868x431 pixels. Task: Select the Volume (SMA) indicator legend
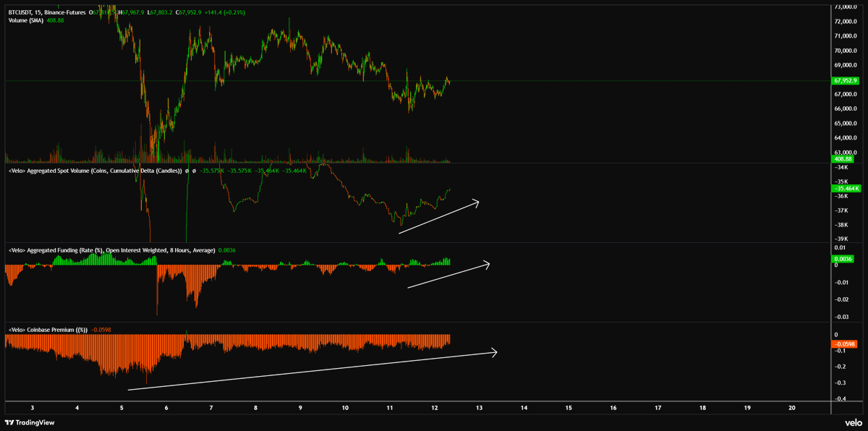tap(25, 20)
